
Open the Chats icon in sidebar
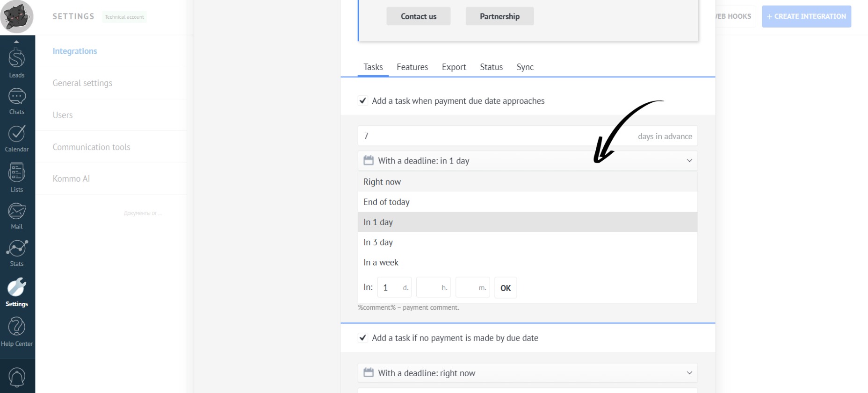point(17,101)
